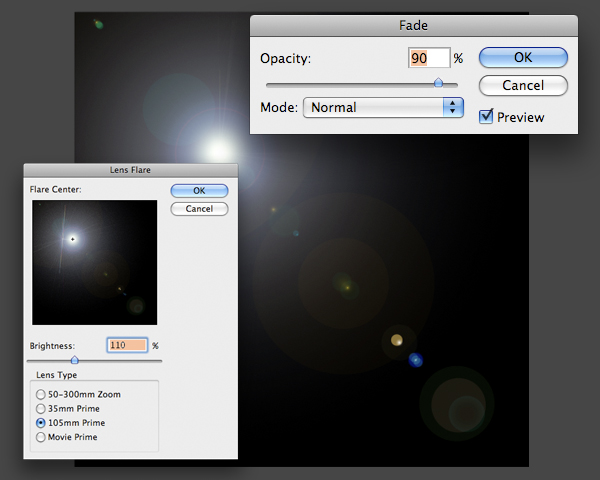600x480 pixels.
Task: Click the Brightness value field
Action: pos(127,345)
